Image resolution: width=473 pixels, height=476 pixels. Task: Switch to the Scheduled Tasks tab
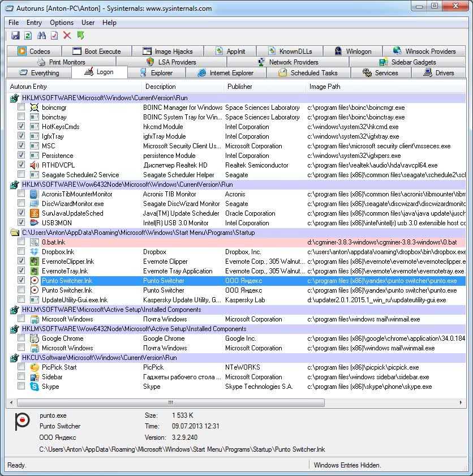pos(308,73)
